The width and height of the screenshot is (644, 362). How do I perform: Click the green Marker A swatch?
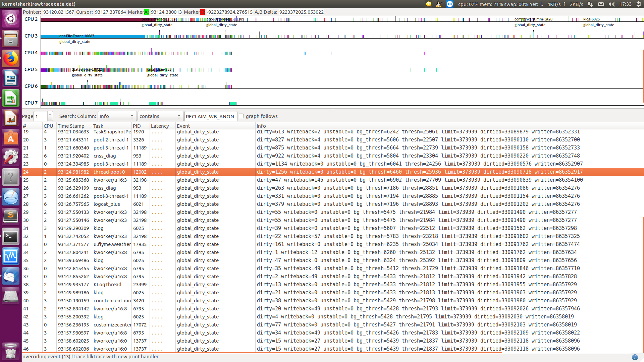click(147, 12)
